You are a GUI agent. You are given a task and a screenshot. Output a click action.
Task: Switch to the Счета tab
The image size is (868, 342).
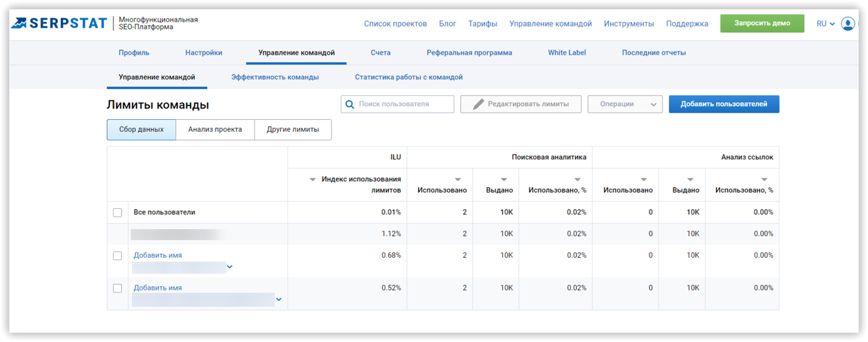pos(380,53)
